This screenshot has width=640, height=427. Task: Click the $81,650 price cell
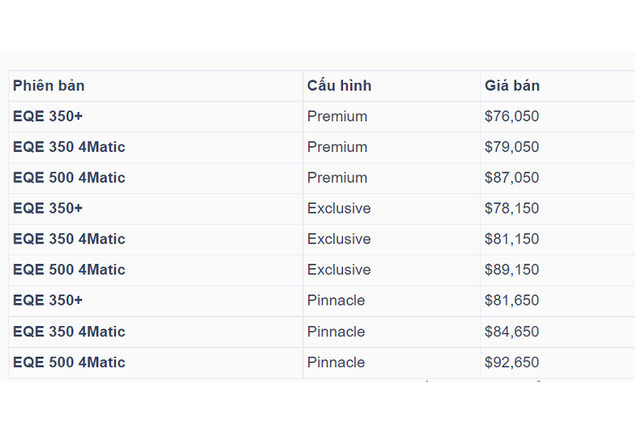[511, 300]
